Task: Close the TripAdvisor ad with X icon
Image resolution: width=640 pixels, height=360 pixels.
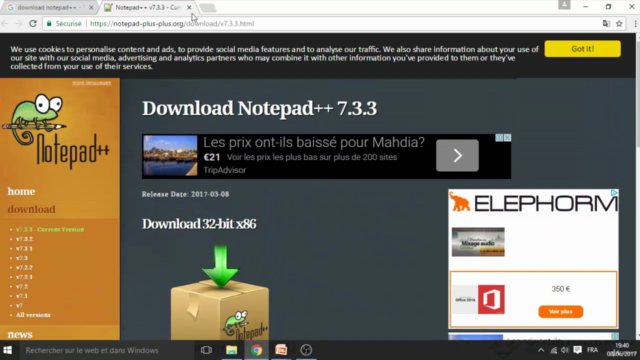Action: click(507, 138)
